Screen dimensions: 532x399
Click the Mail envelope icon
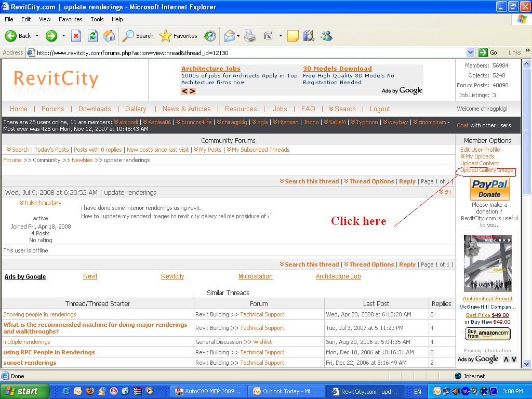[x=229, y=36]
